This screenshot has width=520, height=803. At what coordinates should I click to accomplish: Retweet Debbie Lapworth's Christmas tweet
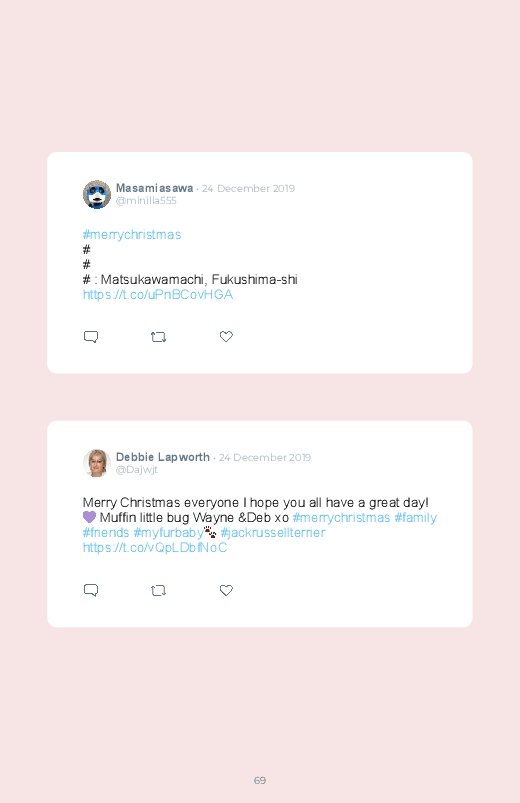pos(158,590)
